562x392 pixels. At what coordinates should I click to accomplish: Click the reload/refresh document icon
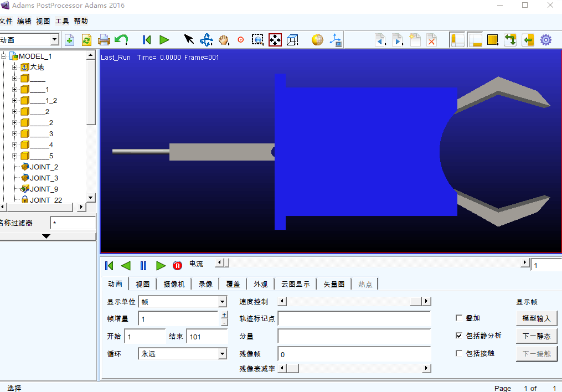(86, 40)
